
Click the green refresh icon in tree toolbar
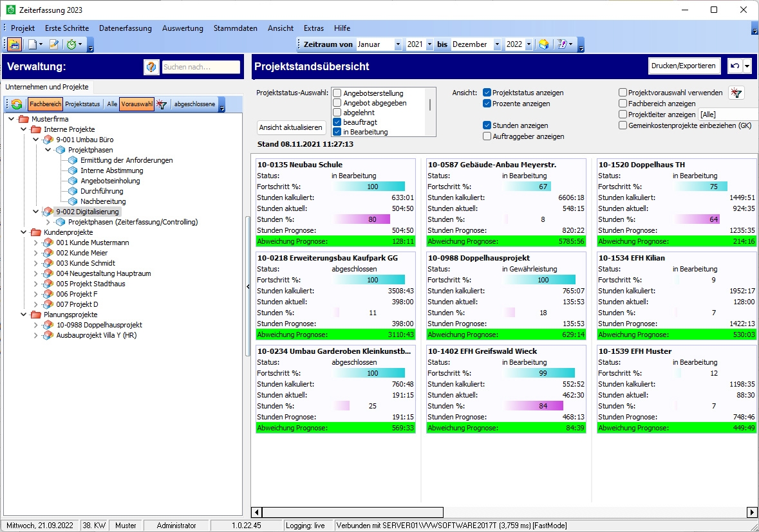click(x=17, y=104)
